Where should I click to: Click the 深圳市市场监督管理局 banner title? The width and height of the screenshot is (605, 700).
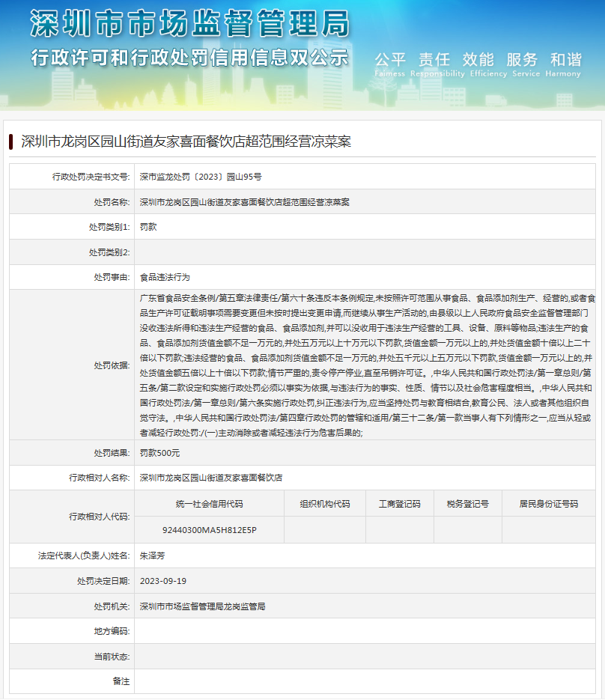coord(189,23)
